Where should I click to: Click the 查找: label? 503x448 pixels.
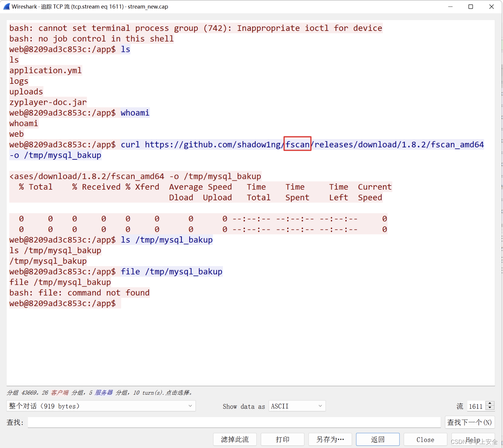[x=15, y=422]
